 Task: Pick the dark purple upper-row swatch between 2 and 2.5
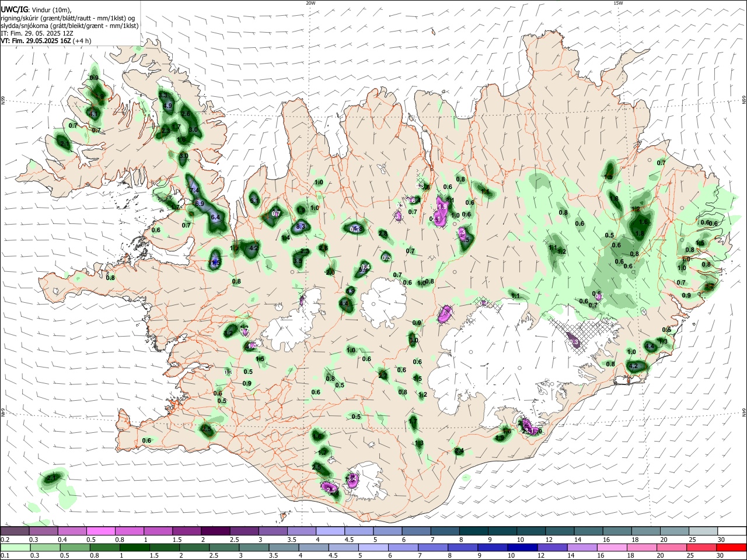click(215, 531)
